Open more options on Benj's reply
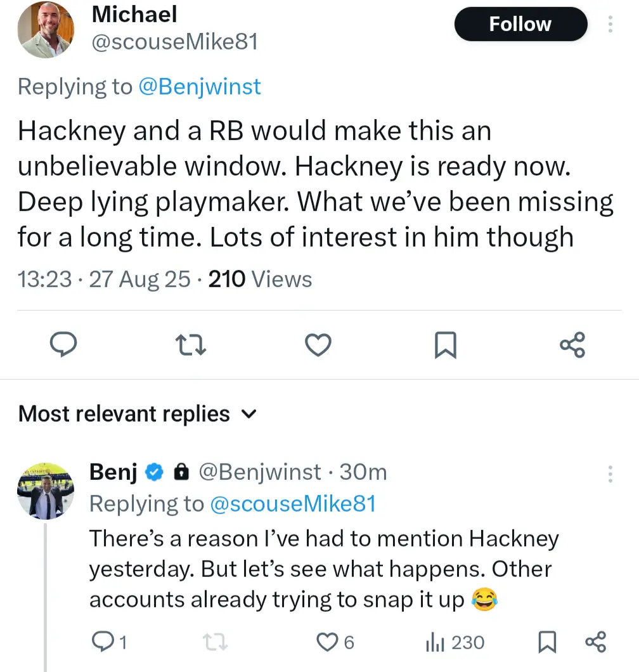 point(610,474)
